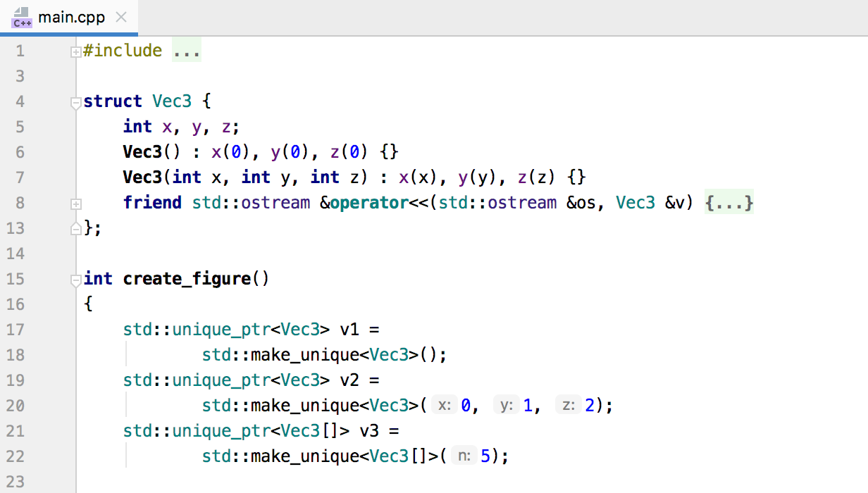
Task: Click the operator keyword on line 8
Action: pos(369,203)
